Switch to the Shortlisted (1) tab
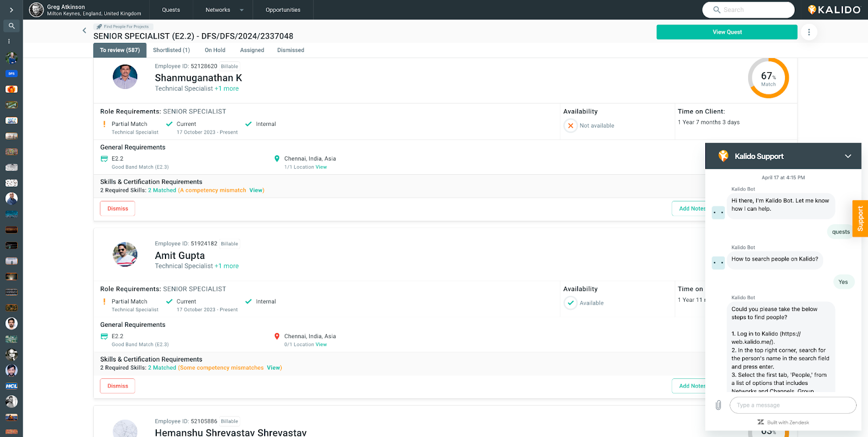Screen dimensions: 868x437 click(171, 50)
